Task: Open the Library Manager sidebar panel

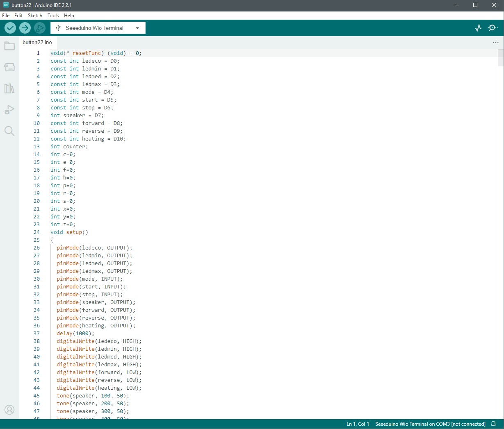Action: (x=9, y=89)
